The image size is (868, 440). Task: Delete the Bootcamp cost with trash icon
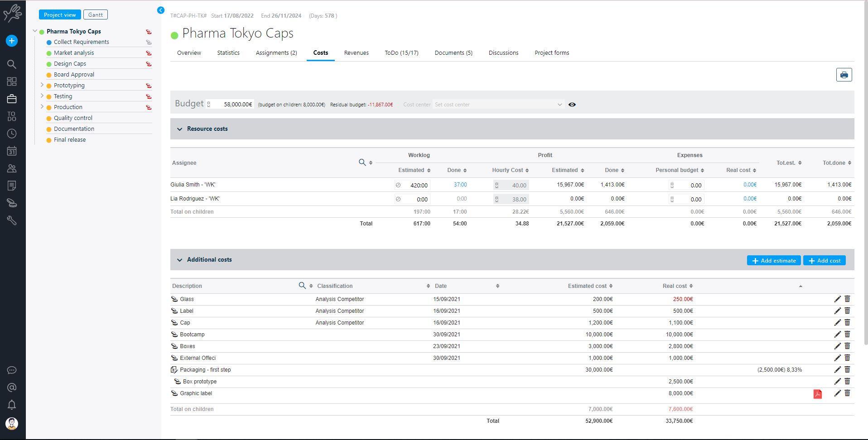pos(847,335)
